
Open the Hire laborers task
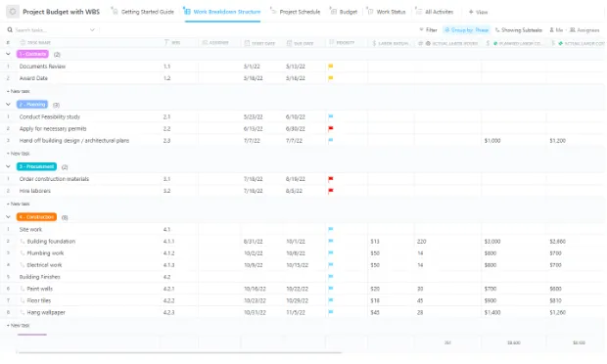(x=35, y=191)
